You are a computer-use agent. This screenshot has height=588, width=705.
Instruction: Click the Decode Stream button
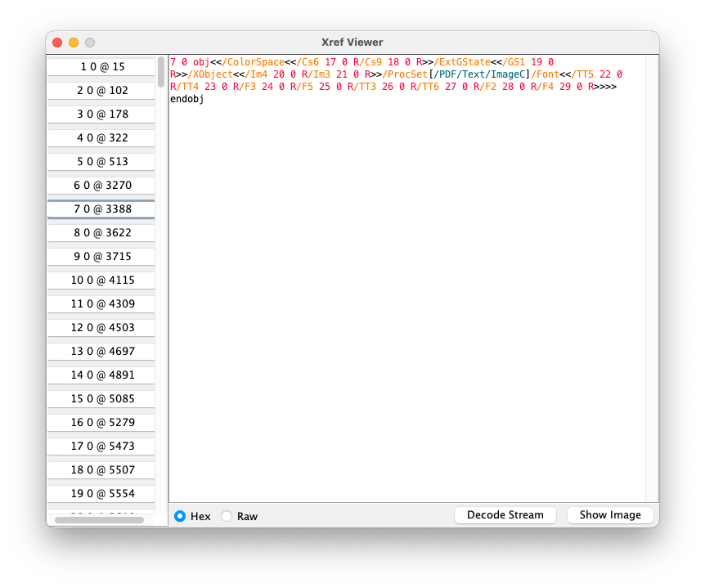(505, 515)
